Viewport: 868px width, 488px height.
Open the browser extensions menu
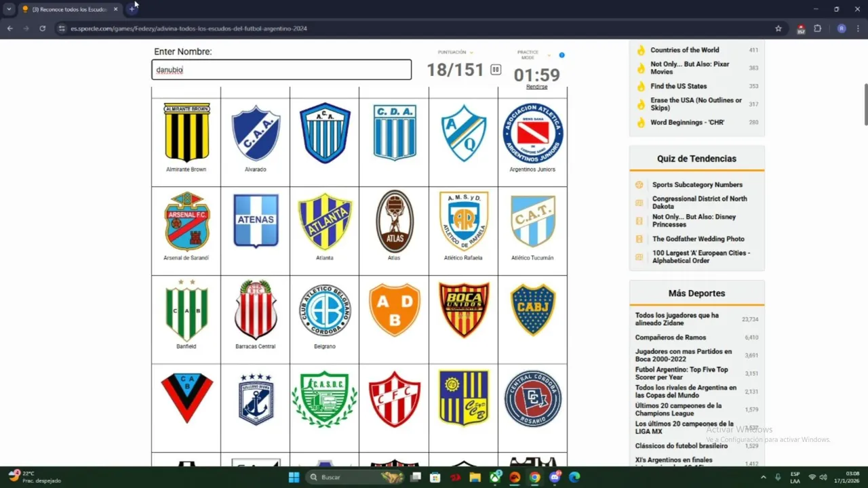pos(817,28)
